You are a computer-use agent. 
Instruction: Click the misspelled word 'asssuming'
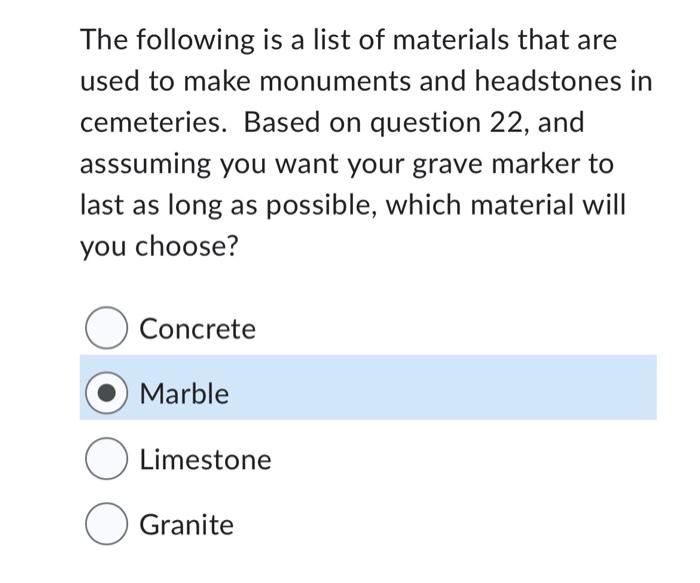[x=145, y=165]
